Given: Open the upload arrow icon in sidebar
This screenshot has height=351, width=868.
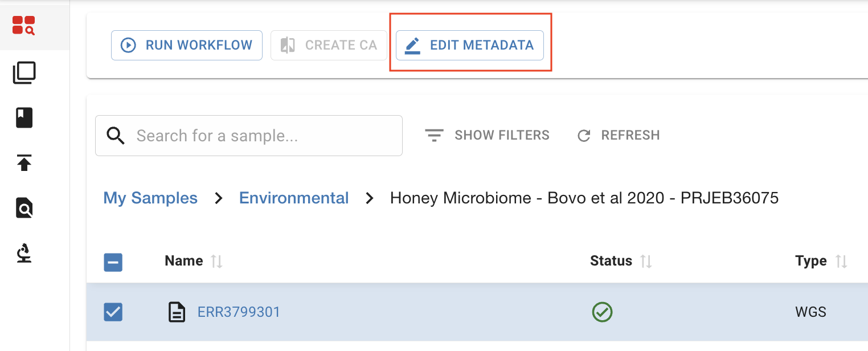Looking at the screenshot, I should coord(24,163).
